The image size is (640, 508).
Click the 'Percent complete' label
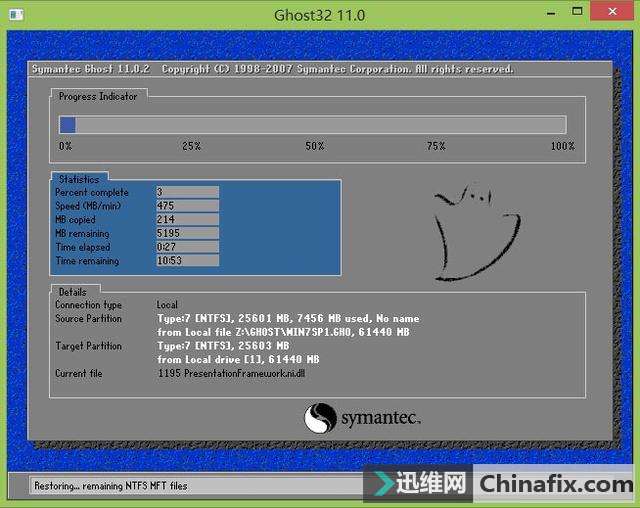[x=92, y=192]
